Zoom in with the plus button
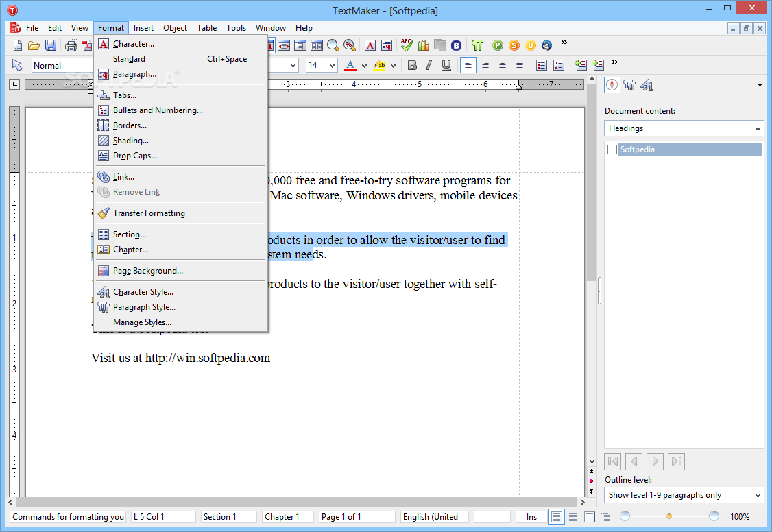Screen dimensions: 772x532 coord(714,516)
